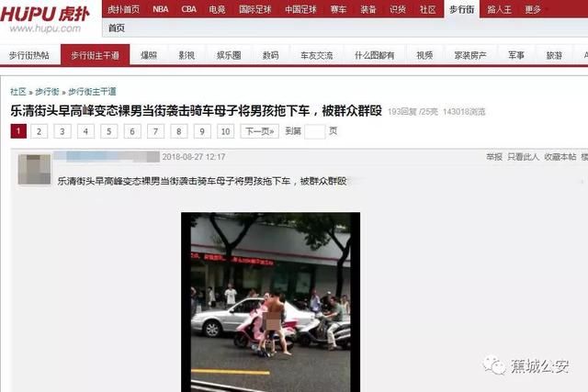The width and height of the screenshot is (588, 392).
Task: Click the 193回复 reply count
Action: [x=402, y=112]
